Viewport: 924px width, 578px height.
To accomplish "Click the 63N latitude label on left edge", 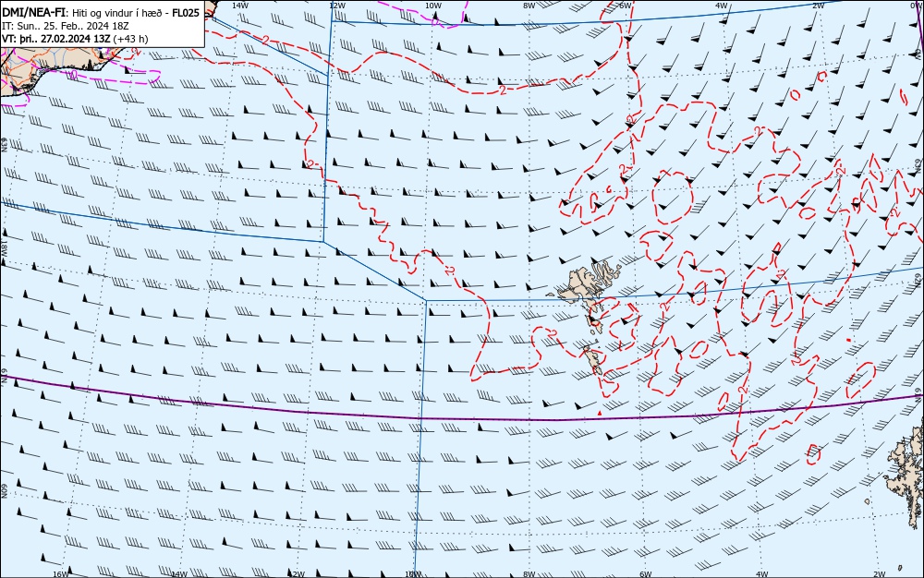I will pyautogui.click(x=4, y=144).
